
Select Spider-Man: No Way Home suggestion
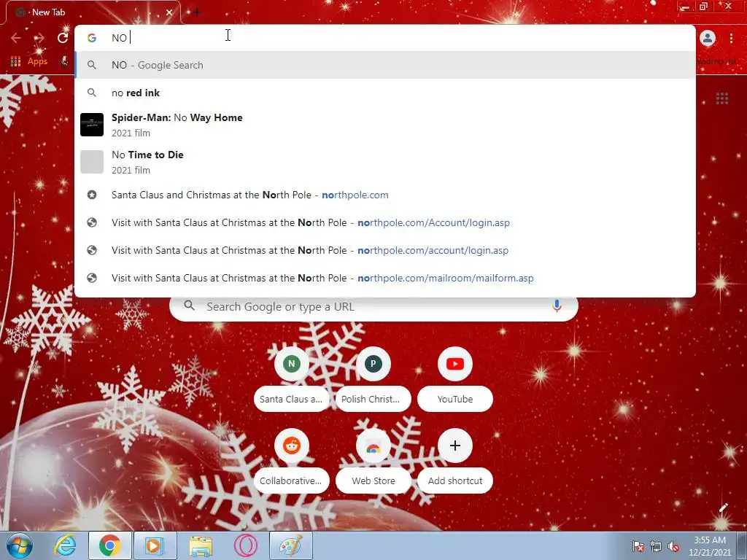pyautogui.click(x=385, y=125)
